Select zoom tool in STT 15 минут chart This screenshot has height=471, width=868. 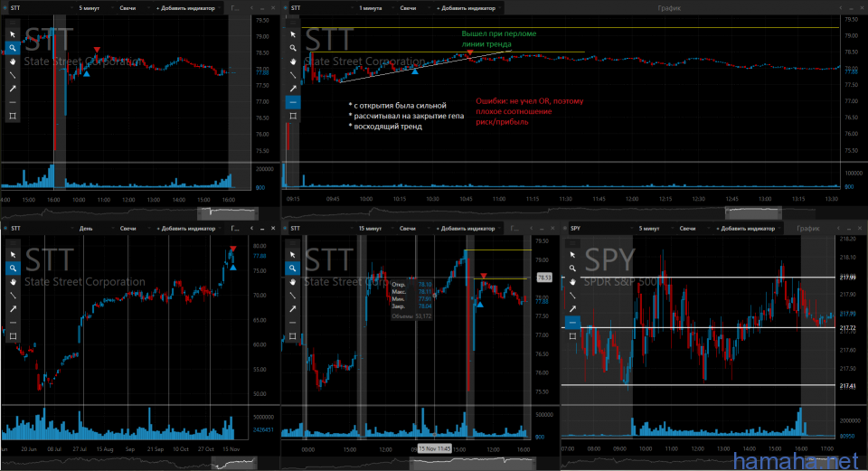[x=292, y=268]
